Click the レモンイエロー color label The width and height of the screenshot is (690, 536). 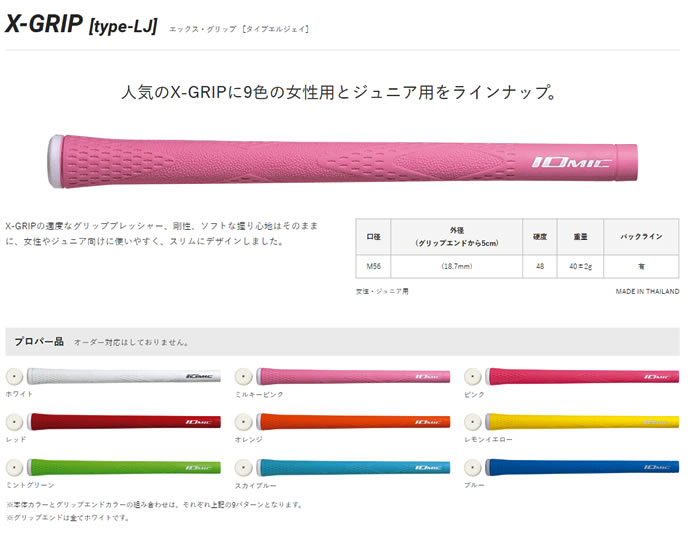click(488, 440)
